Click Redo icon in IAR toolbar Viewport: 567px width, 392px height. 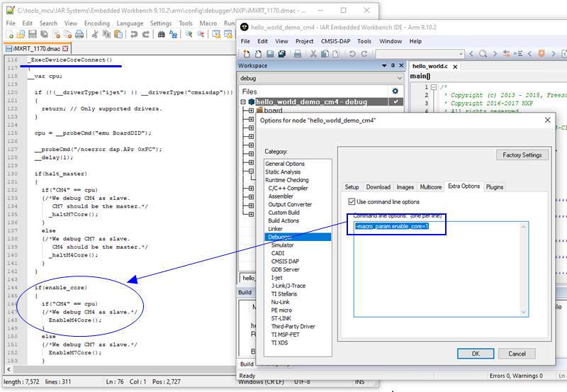pyautogui.click(x=364, y=54)
